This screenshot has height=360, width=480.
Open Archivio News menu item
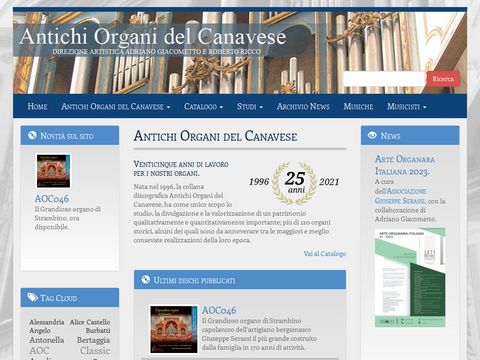tap(303, 106)
